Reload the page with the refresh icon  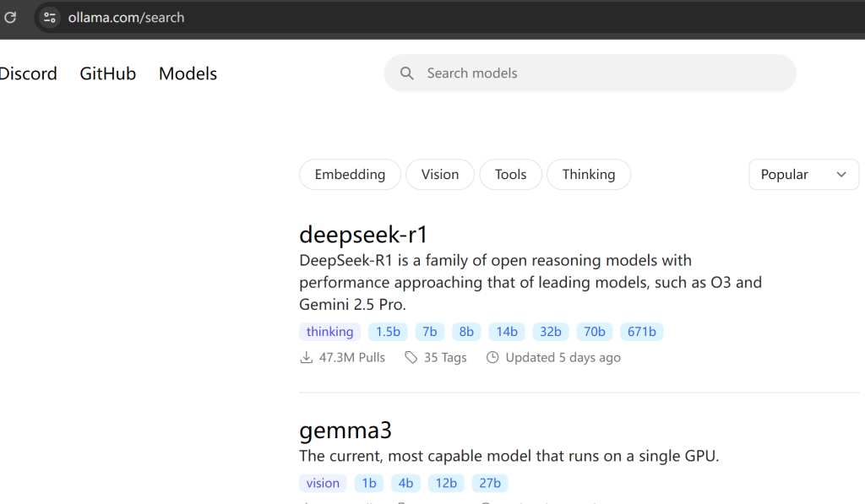(x=10, y=17)
